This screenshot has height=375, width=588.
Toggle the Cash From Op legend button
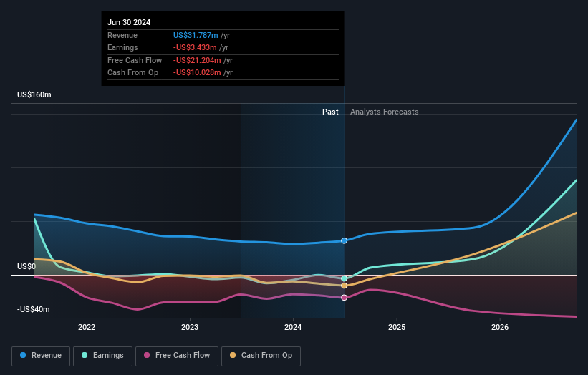[x=261, y=356]
